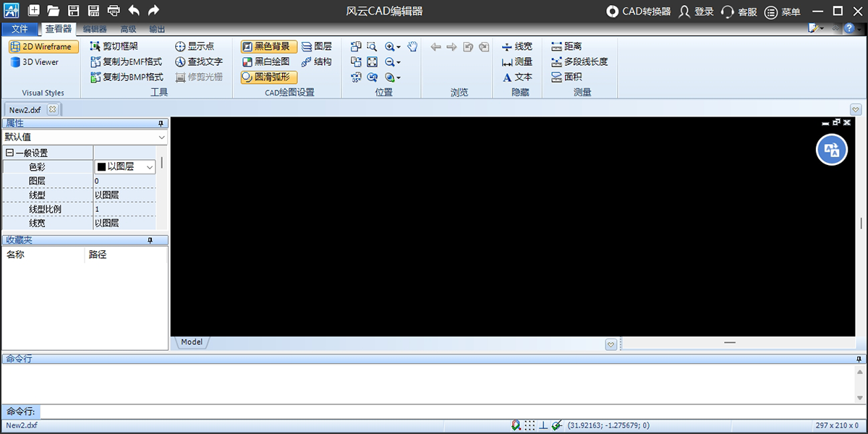Open the Layers (图层) tool
This screenshot has width=868, height=434.
(316, 46)
